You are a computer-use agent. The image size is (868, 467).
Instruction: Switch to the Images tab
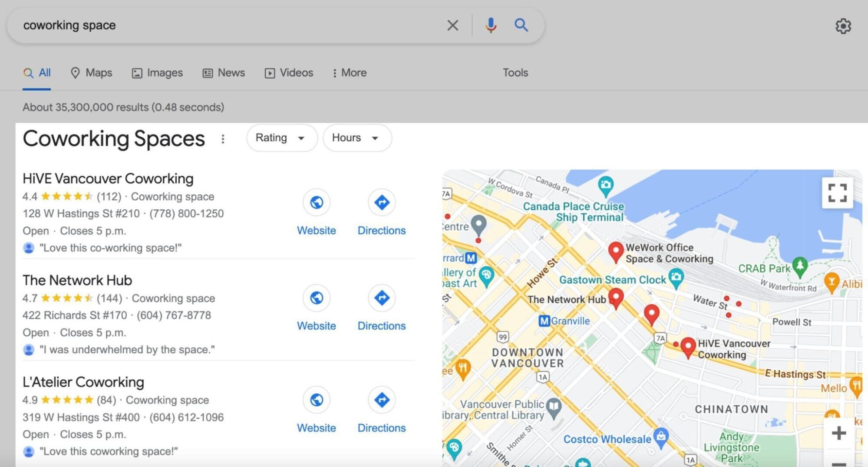pos(157,73)
